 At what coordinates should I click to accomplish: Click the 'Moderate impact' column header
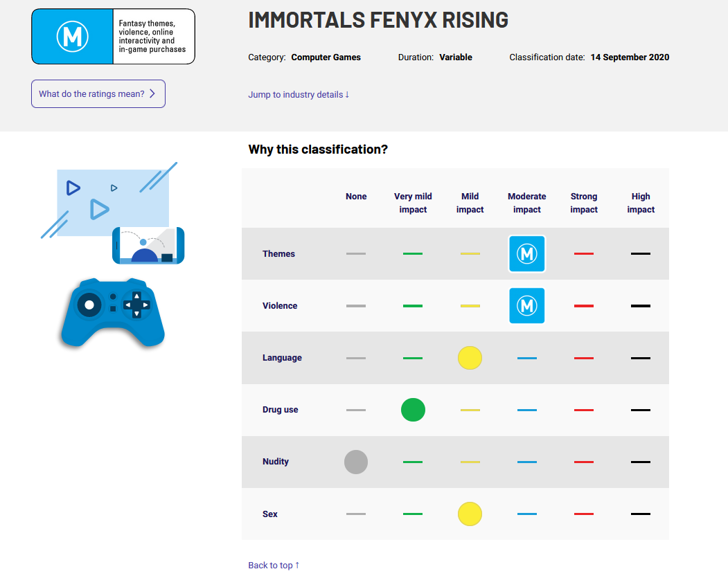point(526,203)
